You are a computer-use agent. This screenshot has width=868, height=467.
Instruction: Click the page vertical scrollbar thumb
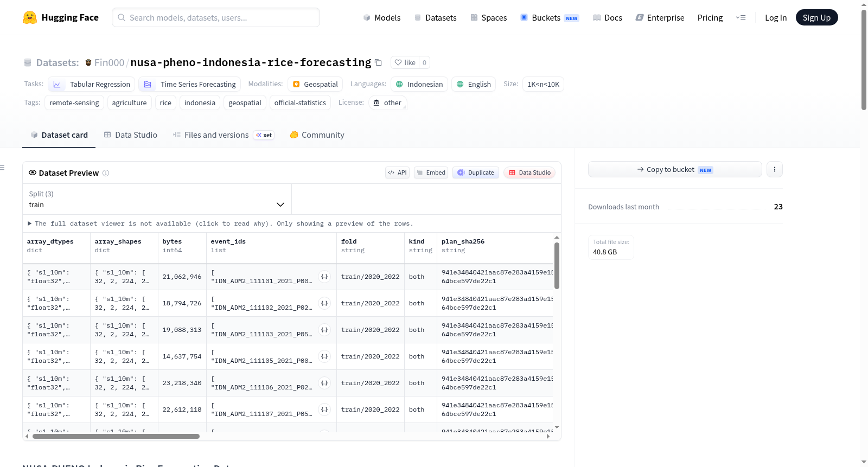(x=864, y=60)
